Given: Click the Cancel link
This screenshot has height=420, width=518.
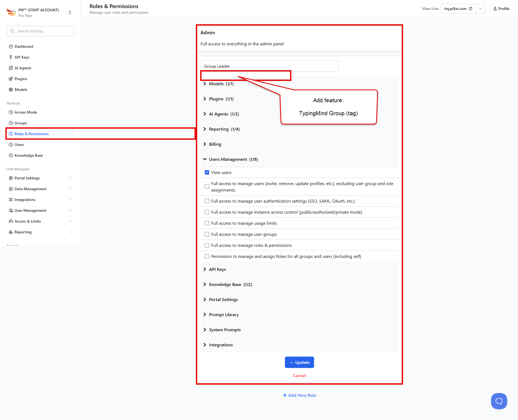Looking at the screenshot, I should 299,375.
